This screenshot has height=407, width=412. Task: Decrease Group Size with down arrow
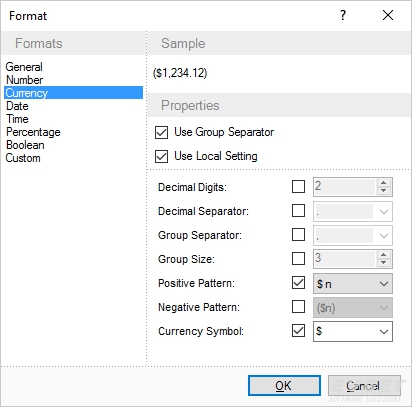(384, 262)
